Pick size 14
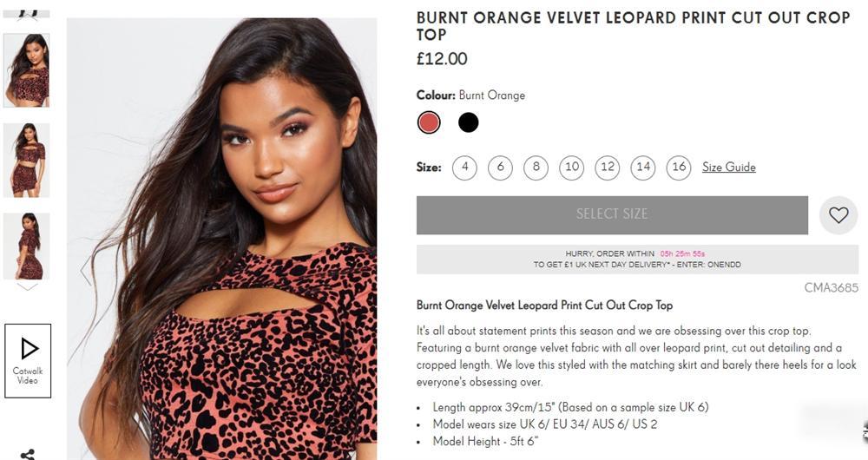This screenshot has width=868, height=460. [x=643, y=168]
